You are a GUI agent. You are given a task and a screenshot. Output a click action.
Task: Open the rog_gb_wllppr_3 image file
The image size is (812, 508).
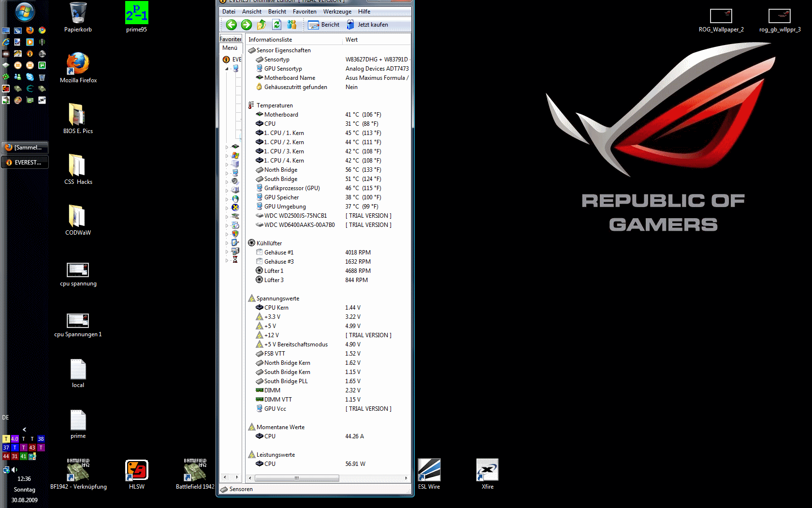780,21
